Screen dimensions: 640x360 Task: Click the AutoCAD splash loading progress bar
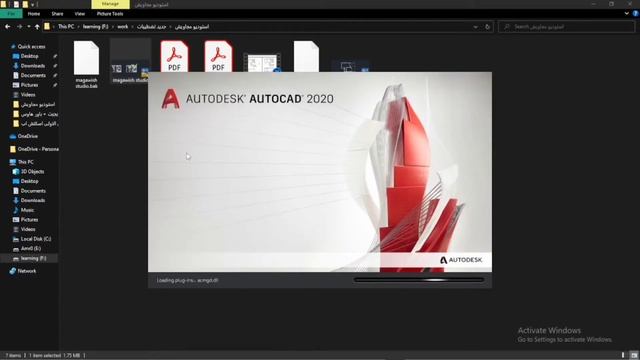click(x=418, y=280)
